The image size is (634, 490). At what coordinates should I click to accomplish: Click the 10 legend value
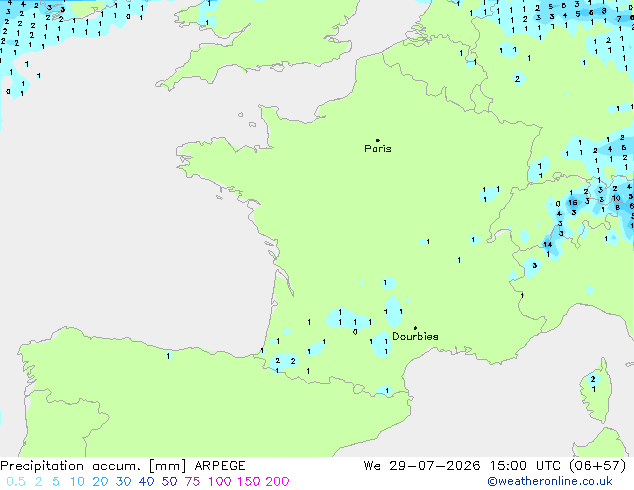click(77, 482)
